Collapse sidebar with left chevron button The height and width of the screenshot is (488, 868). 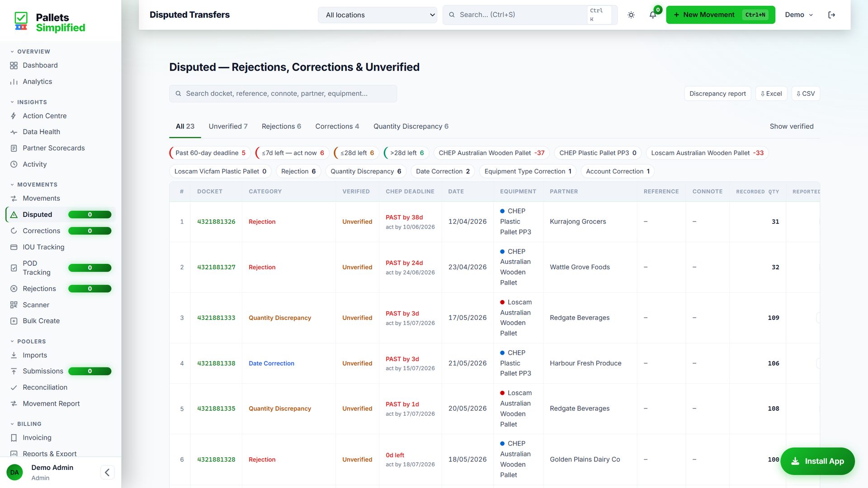pos(107,473)
